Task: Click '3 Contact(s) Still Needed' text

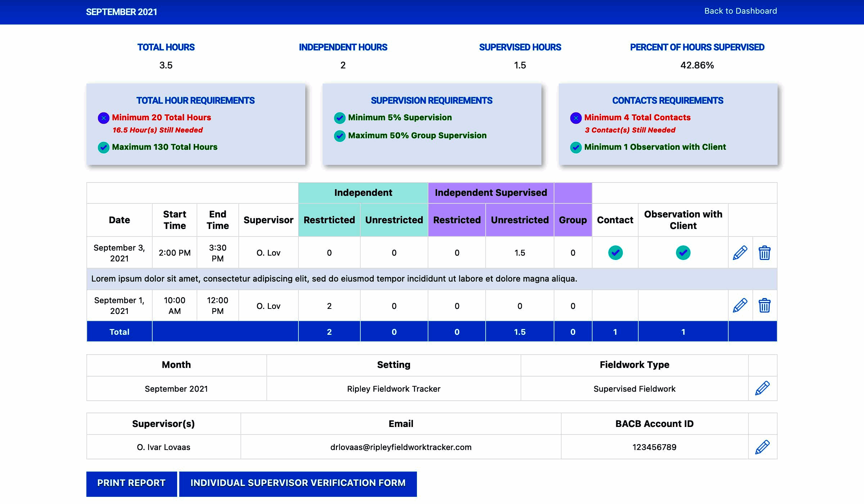Action: (x=630, y=130)
